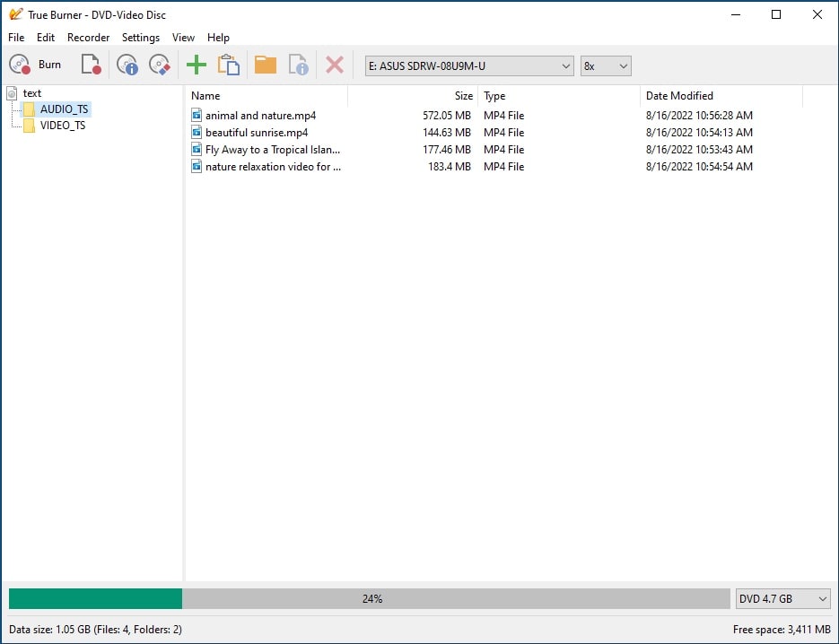Open disc information icon in toolbar
Image resolution: width=839 pixels, height=644 pixels.
[127, 65]
